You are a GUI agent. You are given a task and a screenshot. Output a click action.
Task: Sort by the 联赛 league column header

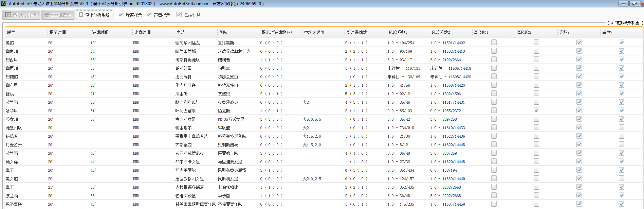(11, 32)
